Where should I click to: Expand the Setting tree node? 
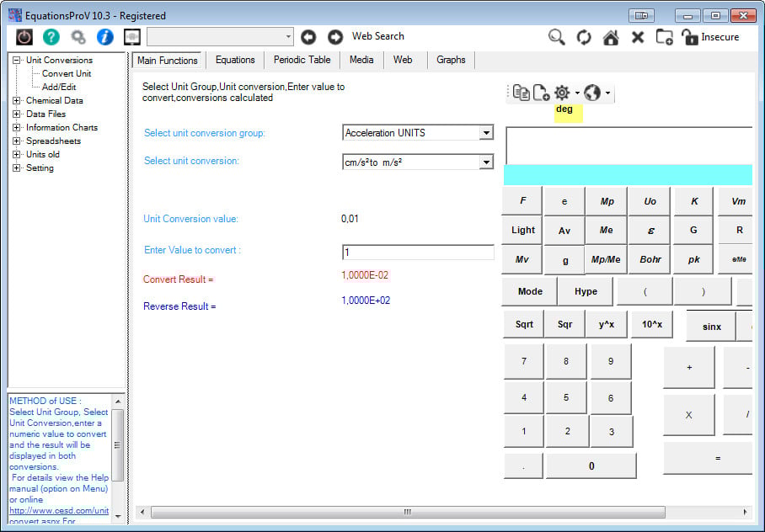(x=17, y=168)
